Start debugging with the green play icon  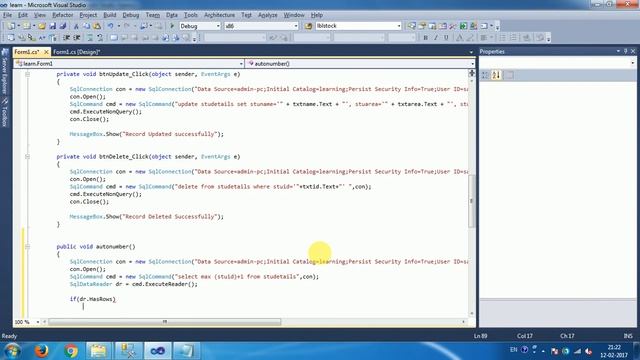click(x=172, y=26)
